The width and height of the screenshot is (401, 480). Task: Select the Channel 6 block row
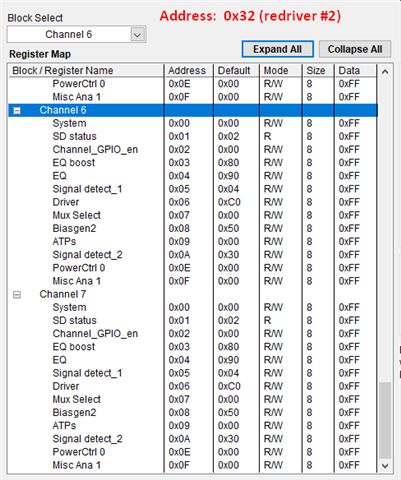(193, 110)
